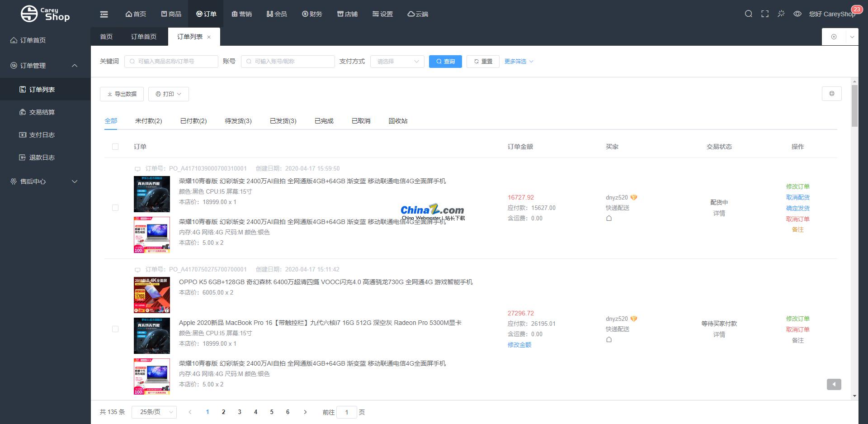
Task: Click the 重置 reset button
Action: [483, 62]
